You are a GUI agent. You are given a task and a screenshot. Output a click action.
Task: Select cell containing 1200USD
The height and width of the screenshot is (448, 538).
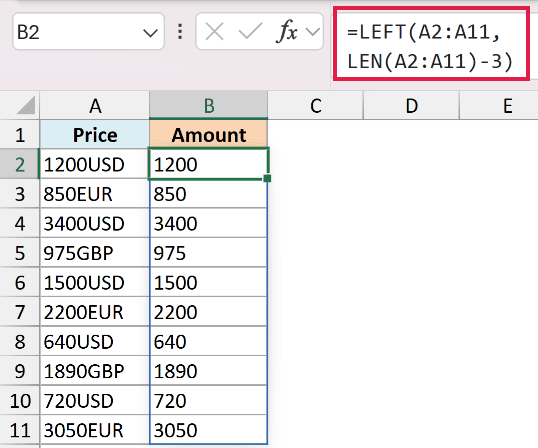coord(95,164)
